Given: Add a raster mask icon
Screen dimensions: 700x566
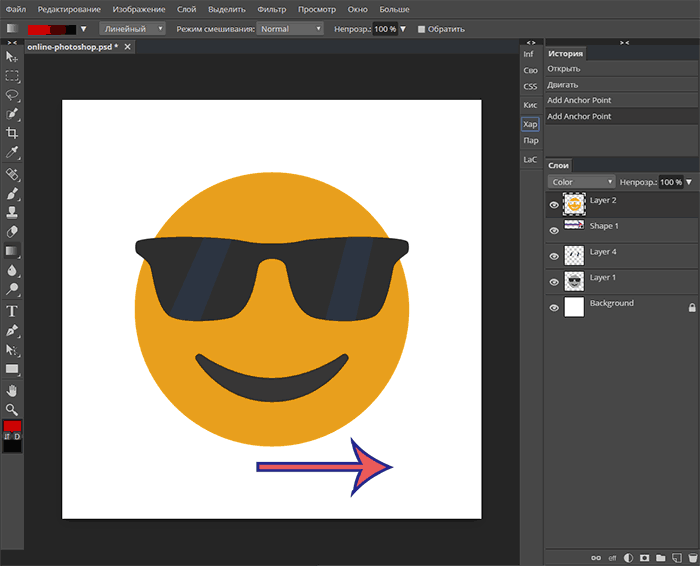Looking at the screenshot, I should tap(644, 558).
